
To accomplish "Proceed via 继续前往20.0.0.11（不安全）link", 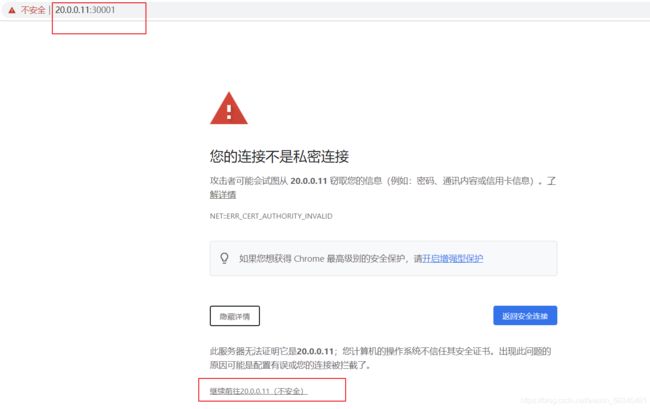I will coord(257,390).
